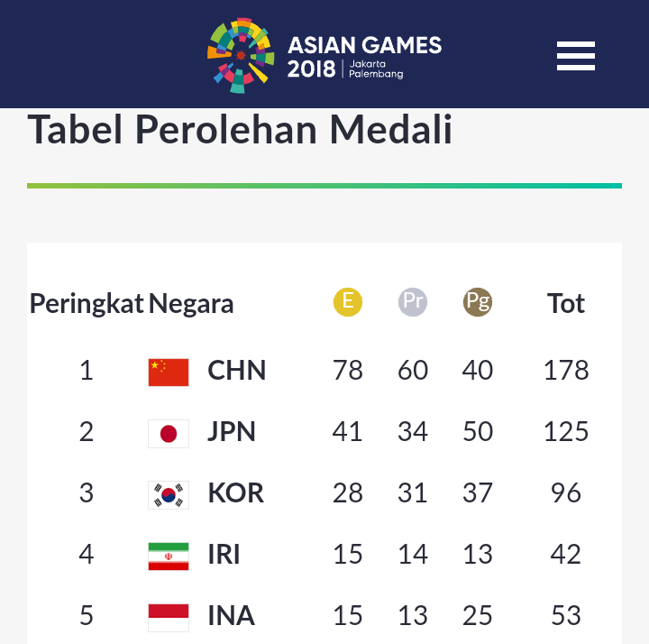The height and width of the screenshot is (644, 649).
Task: Click the Peringkat column header
Action: 87,304
